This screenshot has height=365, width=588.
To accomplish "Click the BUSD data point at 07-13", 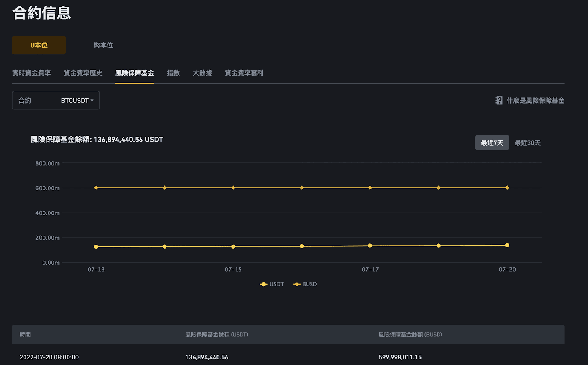I will click(x=96, y=188).
